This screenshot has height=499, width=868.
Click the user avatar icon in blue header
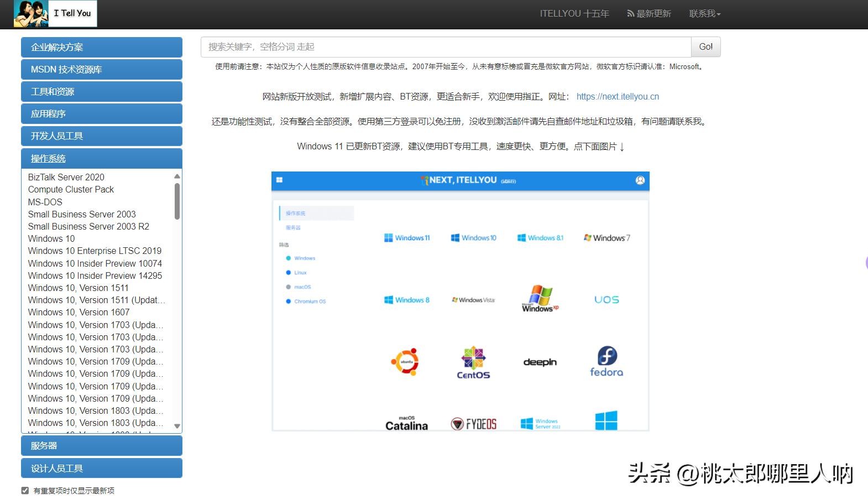pos(640,180)
